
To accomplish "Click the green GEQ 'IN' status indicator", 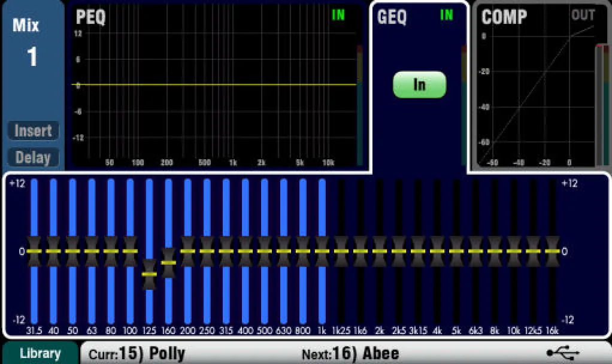I will tap(447, 15).
